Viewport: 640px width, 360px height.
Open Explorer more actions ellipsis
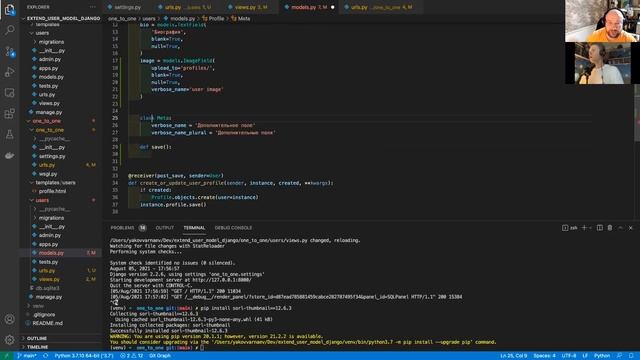tap(93, 7)
